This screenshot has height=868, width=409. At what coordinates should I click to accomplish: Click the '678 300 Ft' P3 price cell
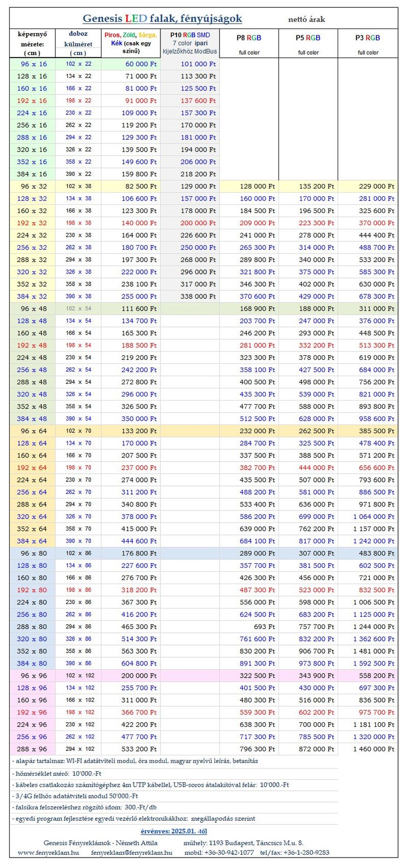[368, 296]
